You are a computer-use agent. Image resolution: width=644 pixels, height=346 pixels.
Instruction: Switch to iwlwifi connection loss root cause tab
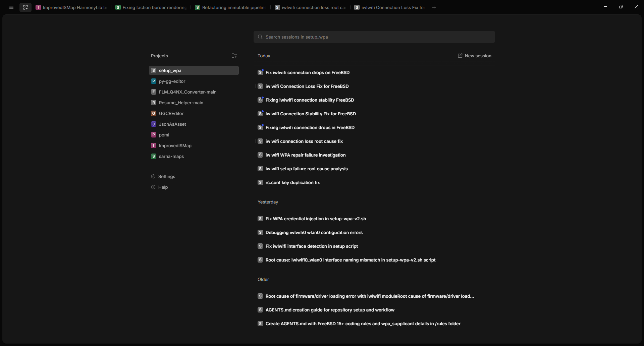pos(311,7)
